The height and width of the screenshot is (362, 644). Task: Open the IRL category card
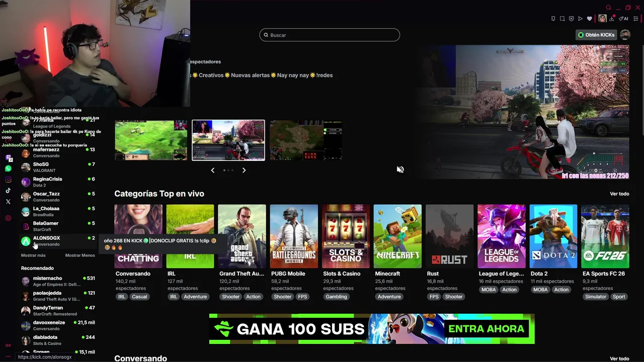(190, 236)
